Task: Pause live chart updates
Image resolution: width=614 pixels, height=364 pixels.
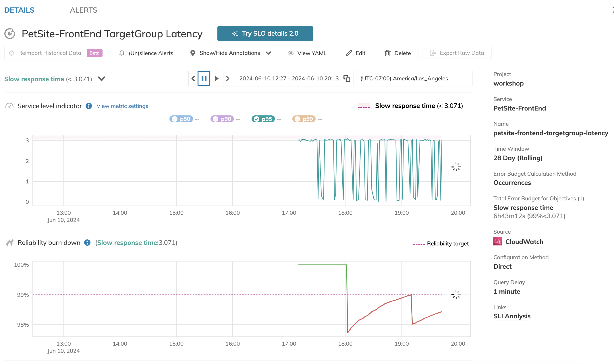Action: [204, 79]
